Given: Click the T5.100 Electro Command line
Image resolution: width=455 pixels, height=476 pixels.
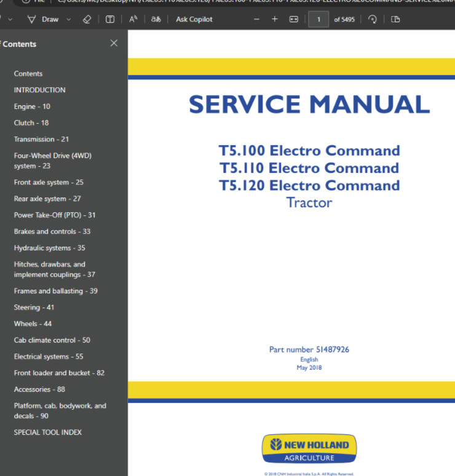Looking at the screenshot, I should pyautogui.click(x=309, y=151).
